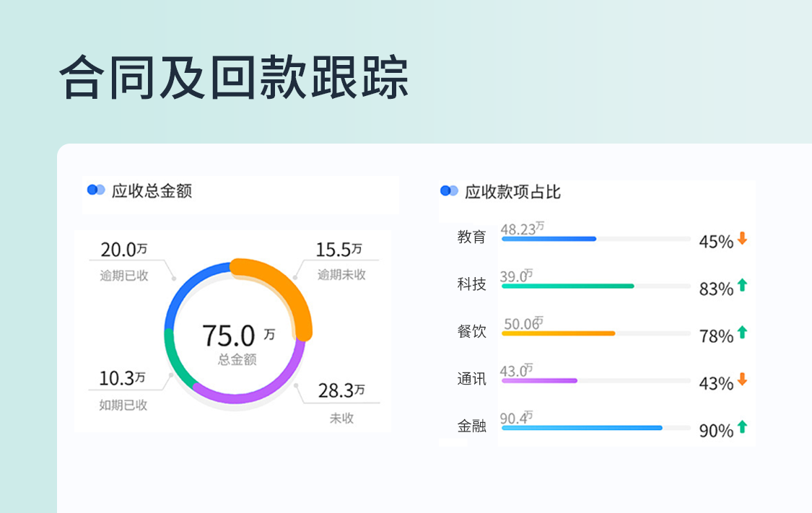Screen dimensions: 812x513
Task: Click the orange down arrow next to 45%
Action: point(741,237)
